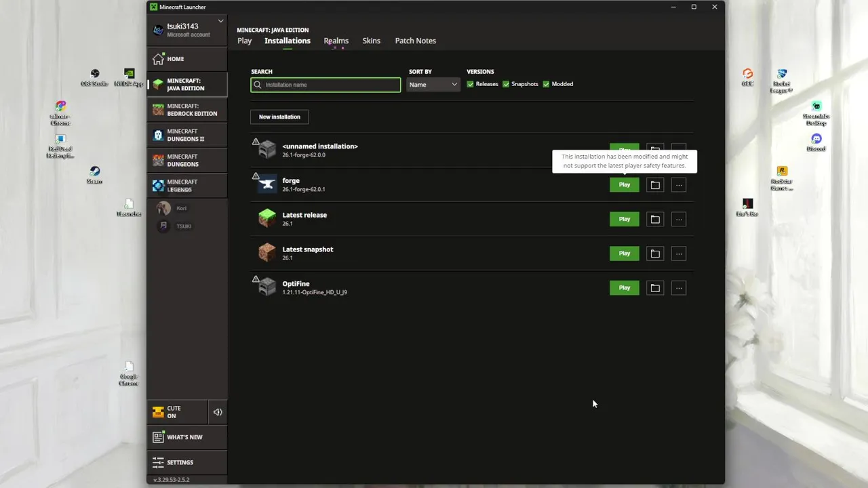Open folder for the OptiFine installation

click(x=655, y=288)
